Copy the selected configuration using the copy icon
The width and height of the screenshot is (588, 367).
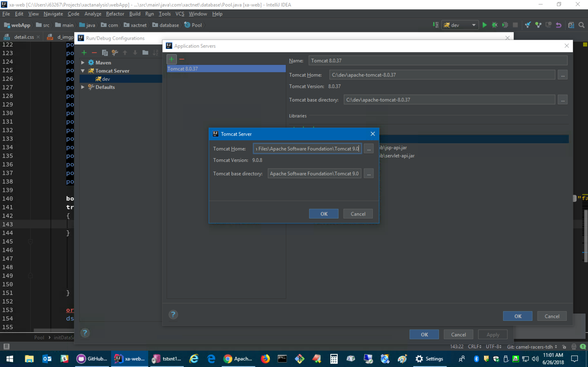105,53
